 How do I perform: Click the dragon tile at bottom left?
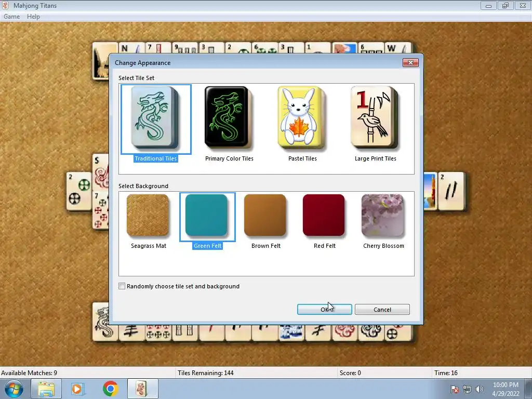point(101,322)
